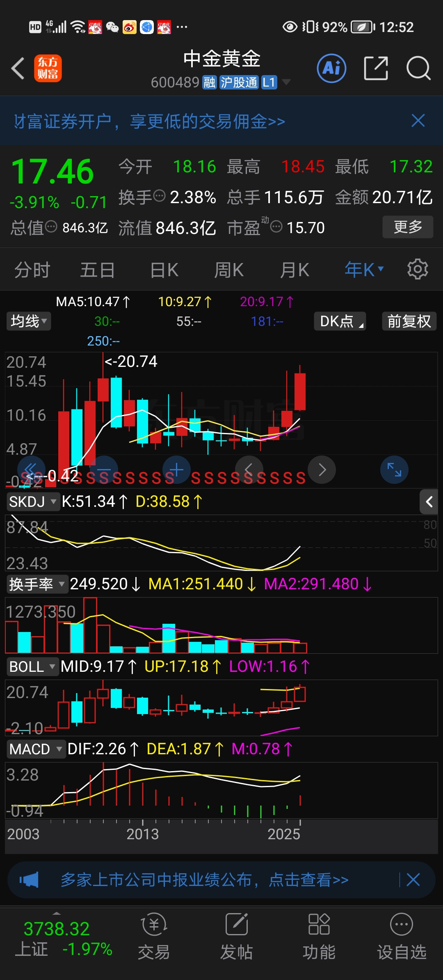Image resolution: width=443 pixels, height=980 pixels.
Task: Switch to 分时 tab
Action: 32,270
